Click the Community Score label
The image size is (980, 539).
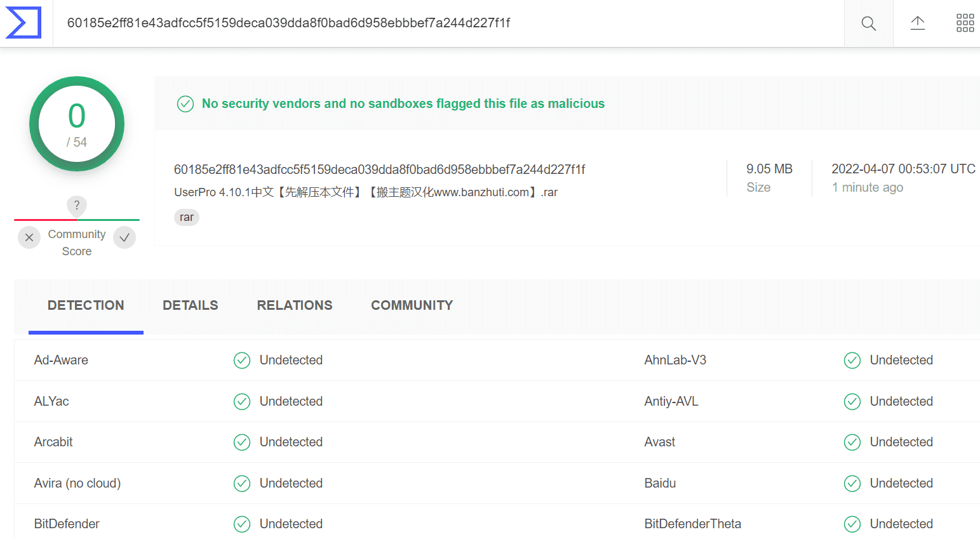click(77, 243)
